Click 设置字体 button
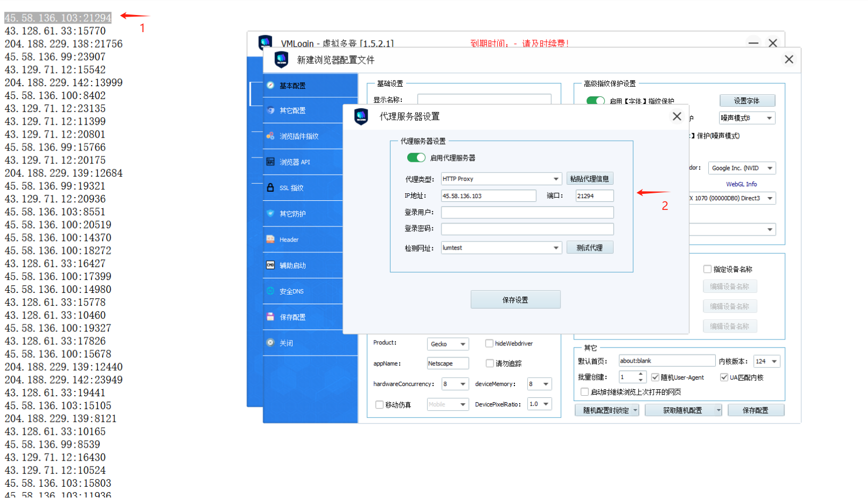The width and height of the screenshot is (868, 498). pos(747,101)
